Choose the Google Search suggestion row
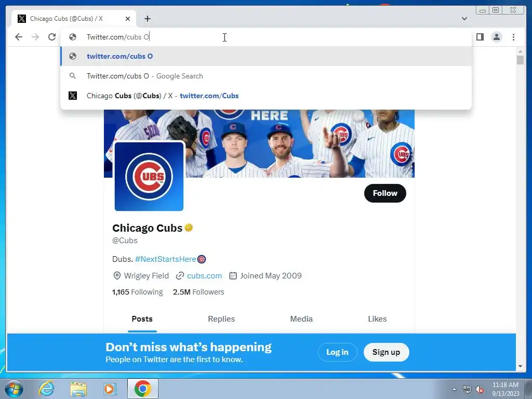532x399 pixels. (x=266, y=76)
